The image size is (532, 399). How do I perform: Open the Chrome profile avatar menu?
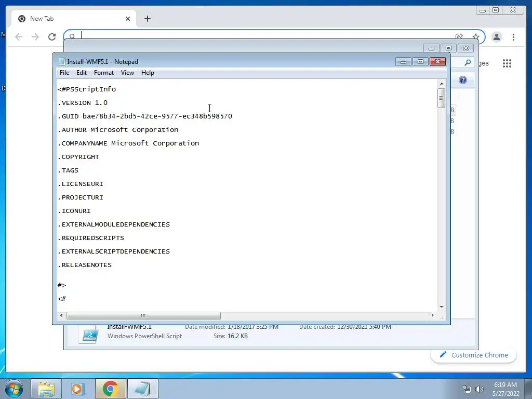tap(497, 37)
